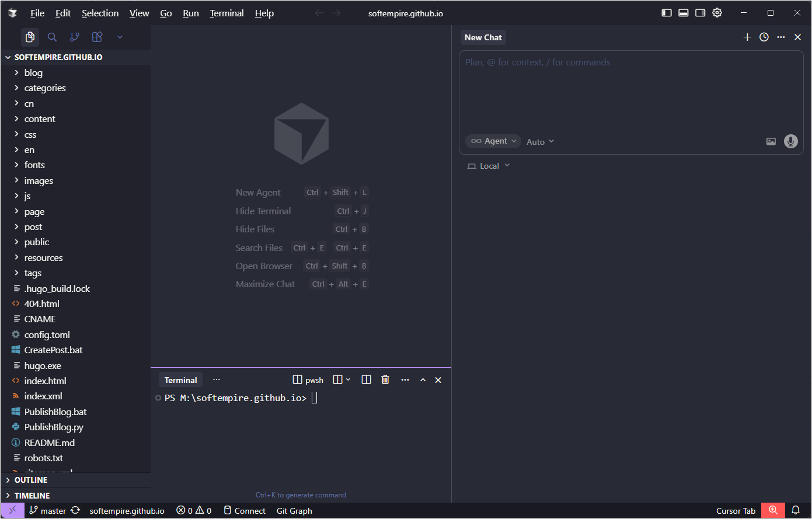Toggle the primary side bar layout button

click(667, 13)
